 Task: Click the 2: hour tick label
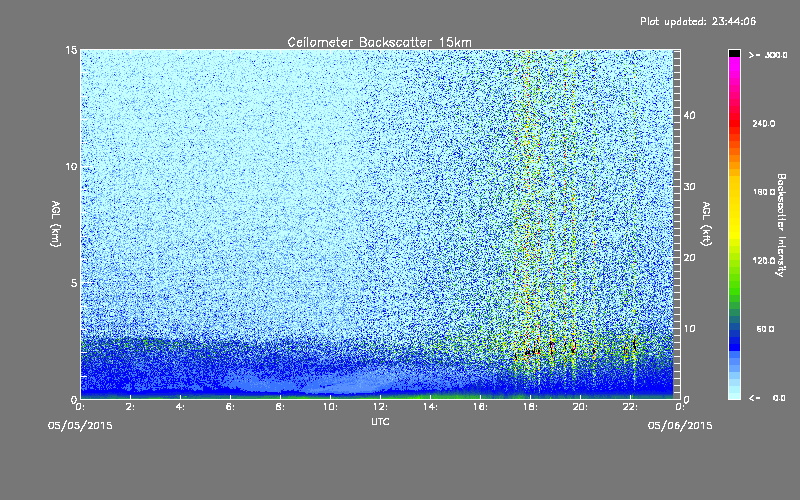pos(131,407)
